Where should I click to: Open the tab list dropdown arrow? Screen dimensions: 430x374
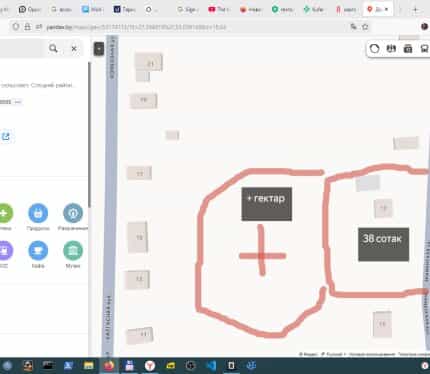coord(400,10)
